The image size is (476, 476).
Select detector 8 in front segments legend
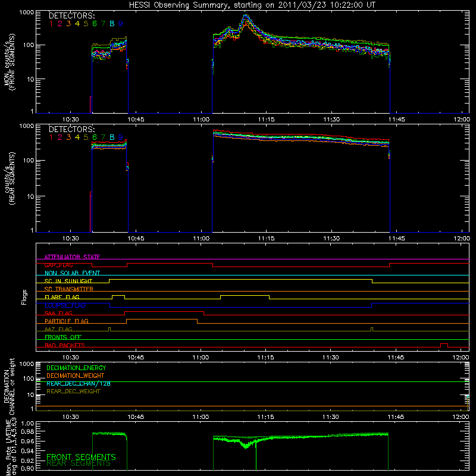point(112,24)
